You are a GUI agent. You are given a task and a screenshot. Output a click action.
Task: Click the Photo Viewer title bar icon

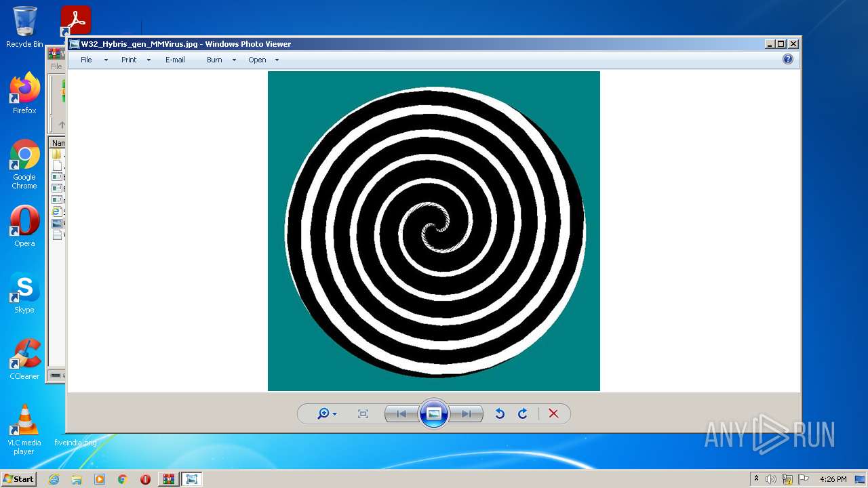[x=74, y=44]
